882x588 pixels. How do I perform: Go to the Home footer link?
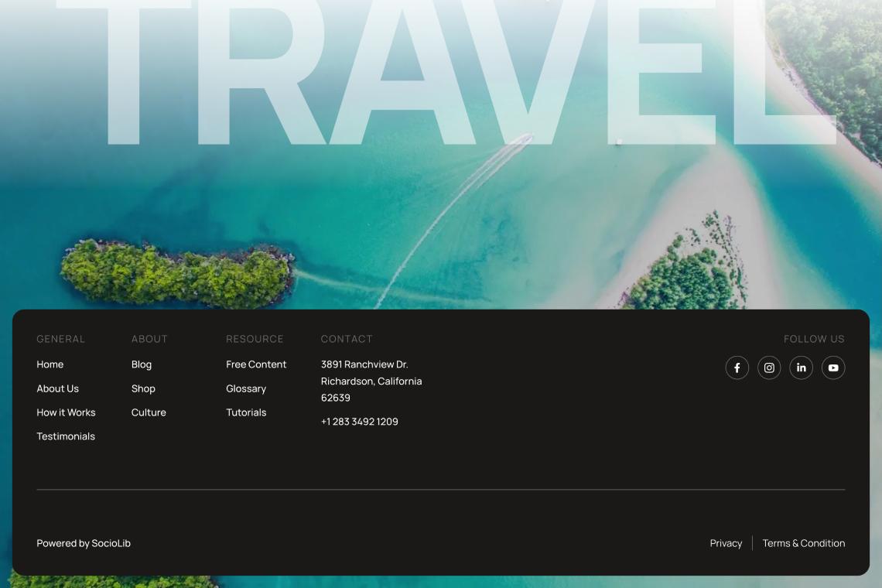pos(50,364)
